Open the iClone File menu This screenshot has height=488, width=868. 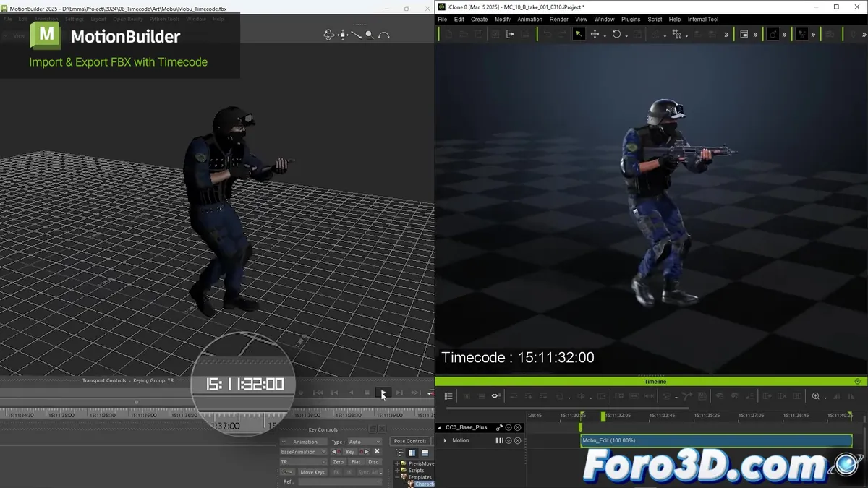(x=443, y=20)
